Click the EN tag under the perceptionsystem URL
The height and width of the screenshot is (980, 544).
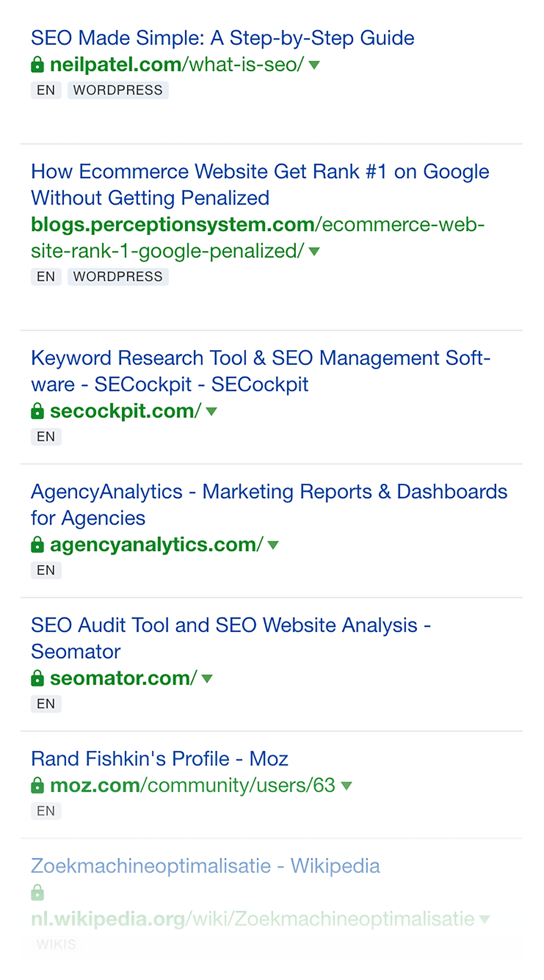(x=46, y=277)
